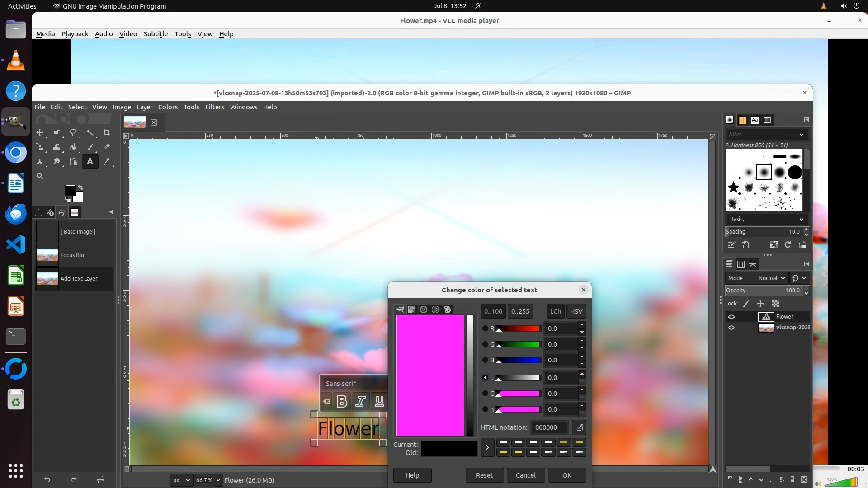The image size is (868, 488).
Task: Click the Underline text style icon
Action: point(379,401)
